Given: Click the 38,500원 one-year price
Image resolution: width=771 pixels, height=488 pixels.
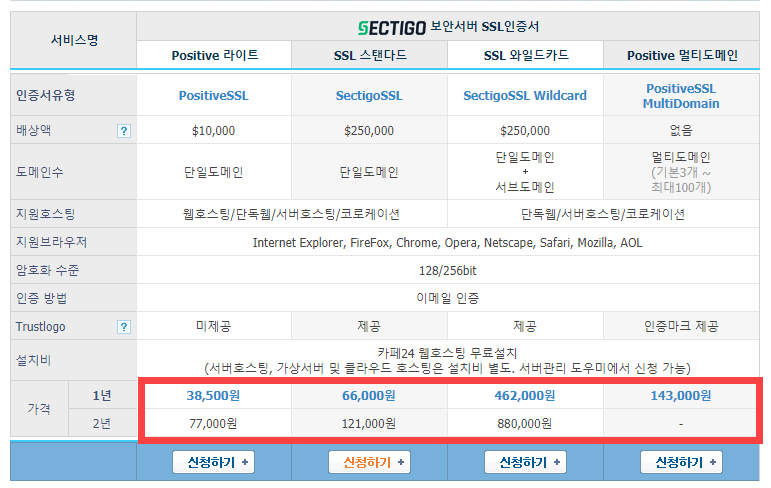Looking at the screenshot, I should pyautogui.click(x=213, y=396).
